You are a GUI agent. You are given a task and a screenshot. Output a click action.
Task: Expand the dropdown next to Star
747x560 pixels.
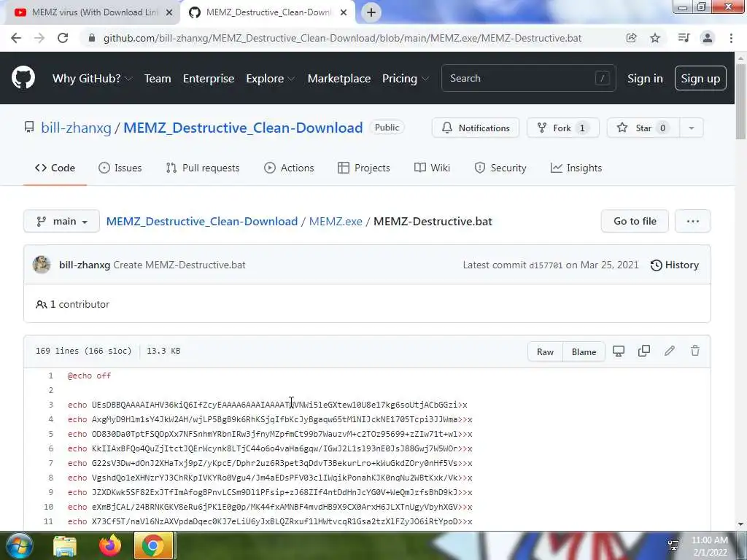click(x=692, y=128)
